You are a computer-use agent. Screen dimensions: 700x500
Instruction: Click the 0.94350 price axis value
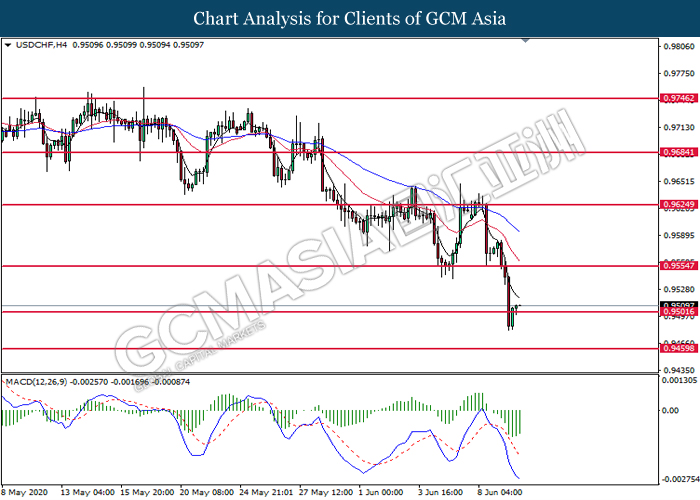tap(679, 370)
